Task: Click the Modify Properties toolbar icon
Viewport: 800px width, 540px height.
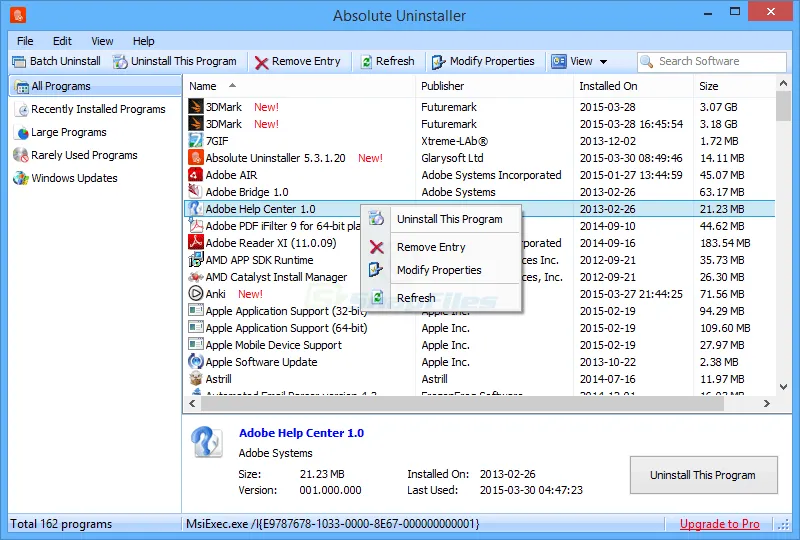Action: (439, 62)
